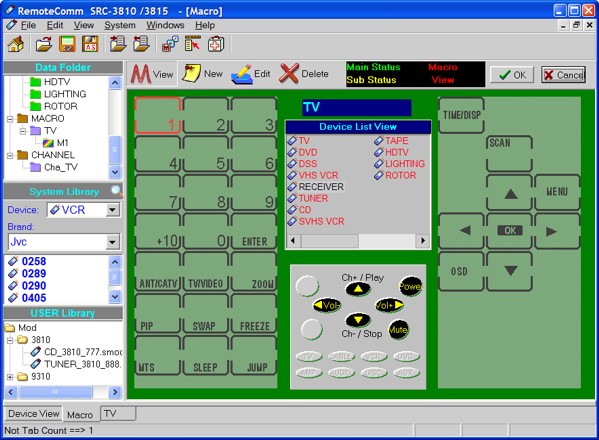Collapse the MACRO folder node
The width and height of the screenshot is (599, 440).
point(10,119)
